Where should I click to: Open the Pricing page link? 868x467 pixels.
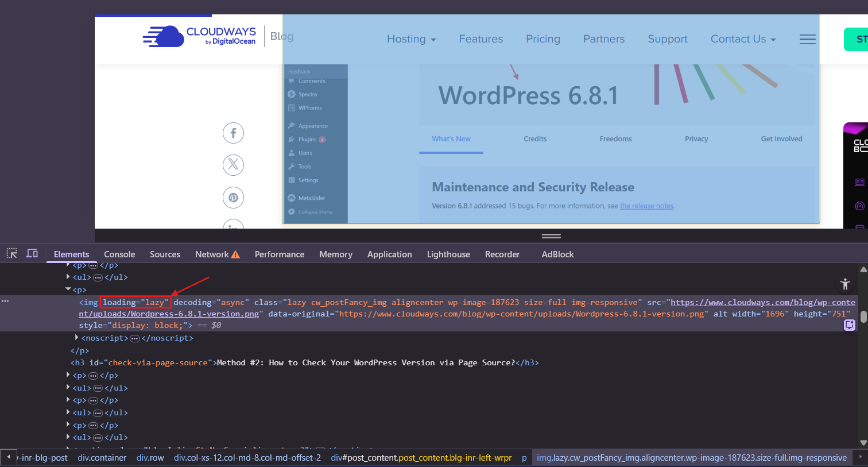point(543,39)
